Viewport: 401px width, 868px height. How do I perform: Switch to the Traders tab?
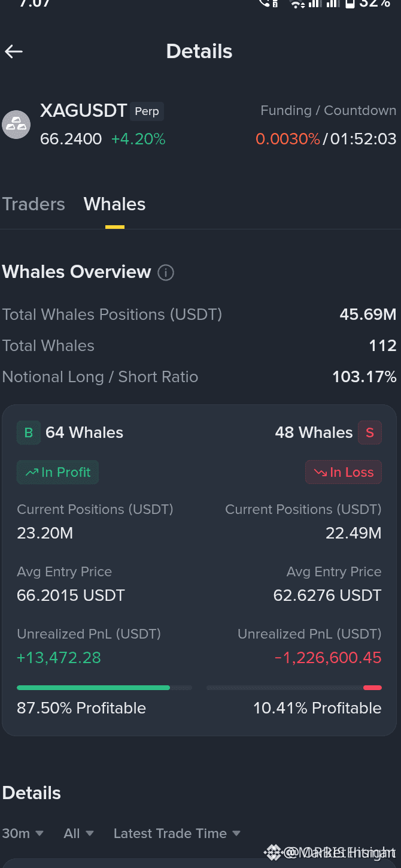click(x=34, y=204)
